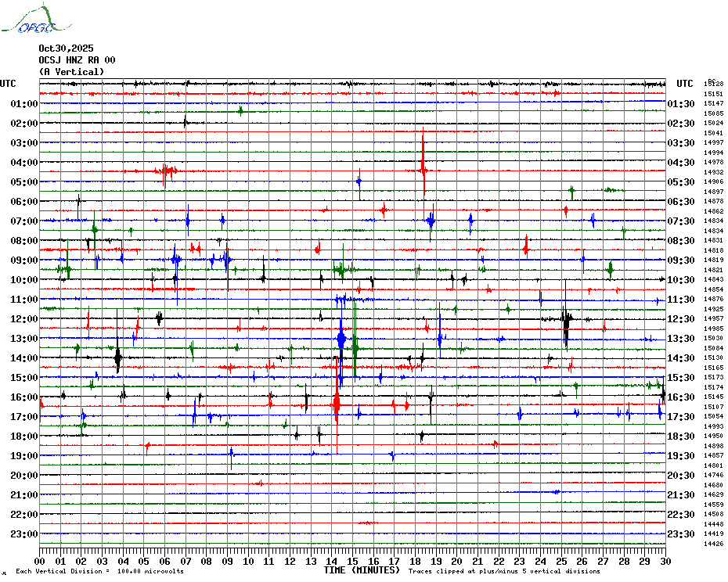Screen dimensions: 728x582
Task: Click the TIME (MINUTES) axis title
Action: pyautogui.click(x=362, y=570)
